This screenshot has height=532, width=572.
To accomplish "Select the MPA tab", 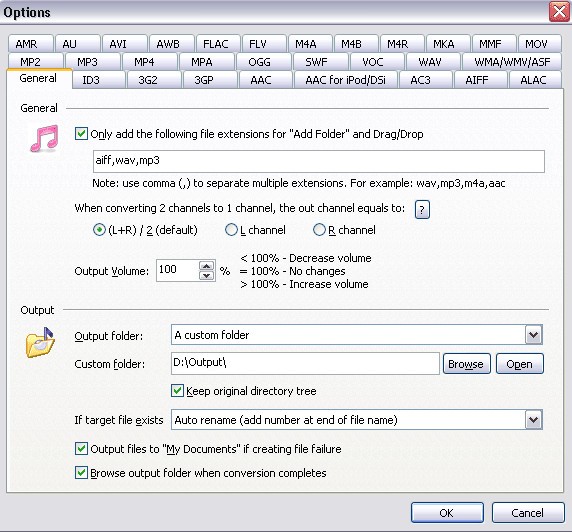I will [206, 62].
